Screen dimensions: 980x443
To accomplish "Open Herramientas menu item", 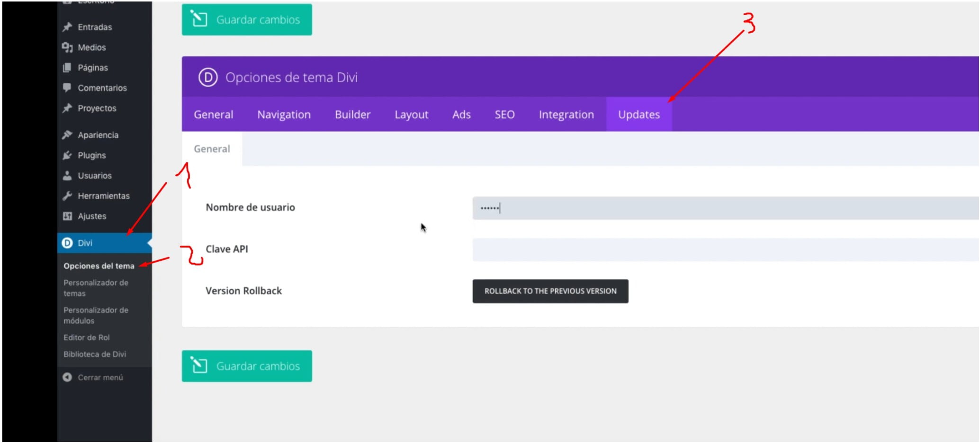I will coord(105,196).
